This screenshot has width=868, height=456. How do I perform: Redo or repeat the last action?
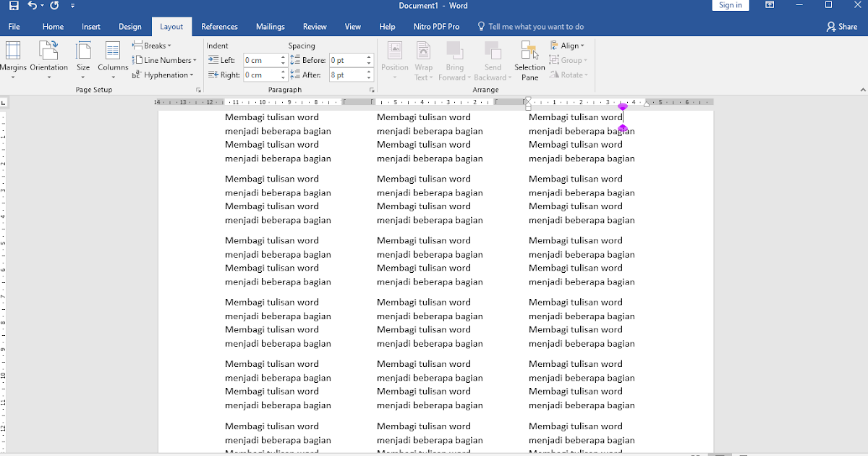click(x=54, y=6)
